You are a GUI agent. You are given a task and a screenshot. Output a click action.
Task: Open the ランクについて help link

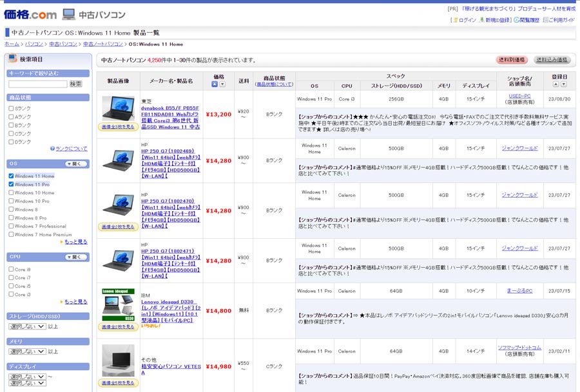(x=72, y=149)
